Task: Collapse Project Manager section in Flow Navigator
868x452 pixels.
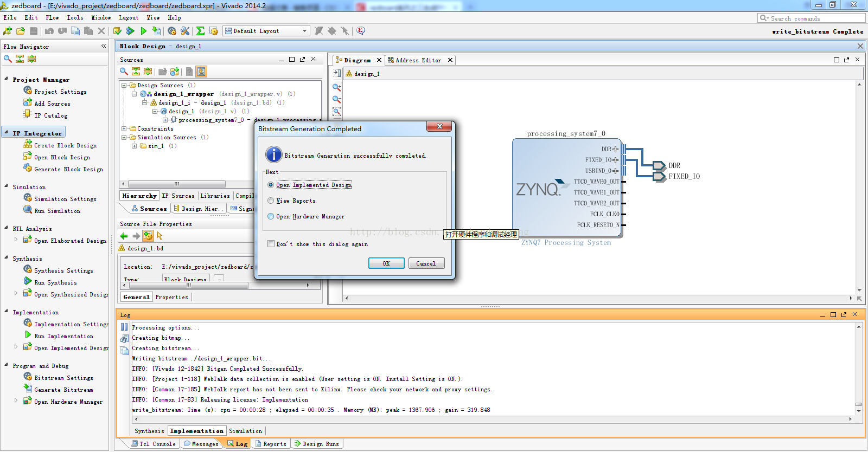Action: pyautogui.click(x=6, y=79)
